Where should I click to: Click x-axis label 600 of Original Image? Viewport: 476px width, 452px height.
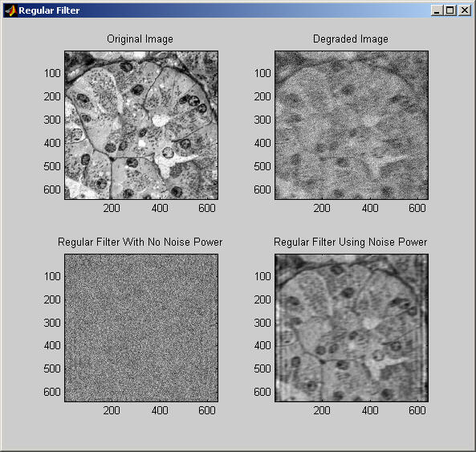pos(207,208)
